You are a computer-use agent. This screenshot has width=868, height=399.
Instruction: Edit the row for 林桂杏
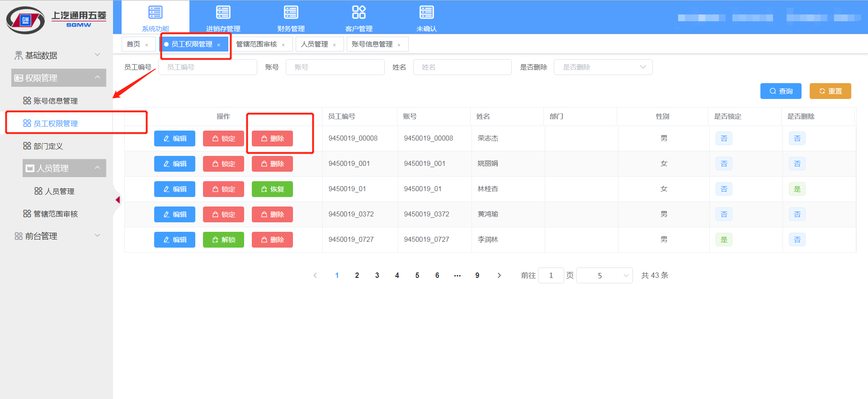point(175,189)
